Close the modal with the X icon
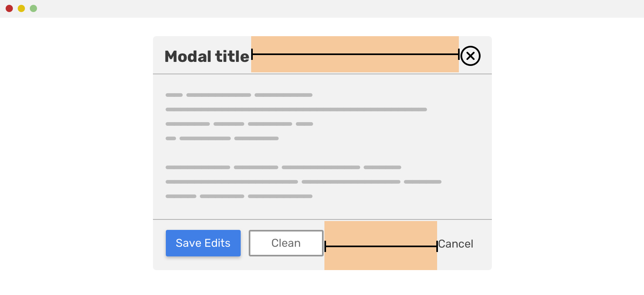The width and height of the screenshot is (644, 295). (470, 55)
